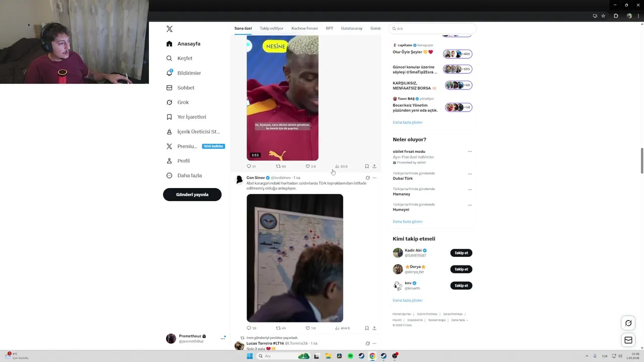Repost the Con Sinov post

[x=281, y=328]
